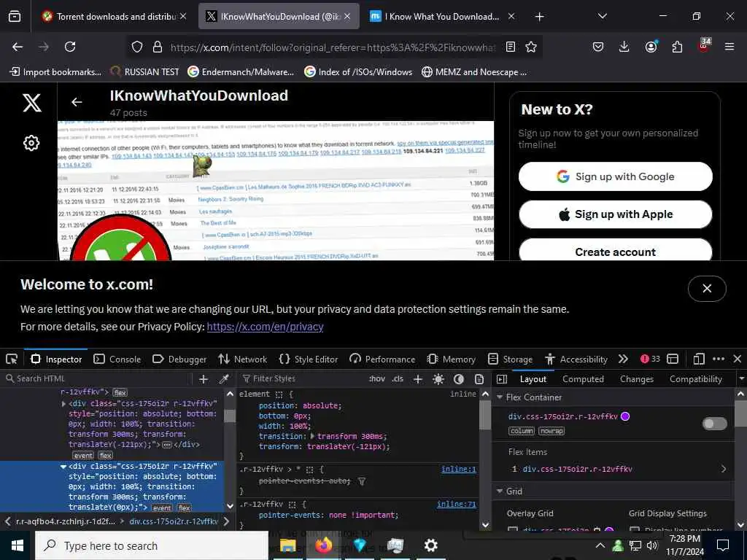The width and height of the screenshot is (747, 560).
Task: Bookmark this page with the star icon
Action: pos(531,47)
